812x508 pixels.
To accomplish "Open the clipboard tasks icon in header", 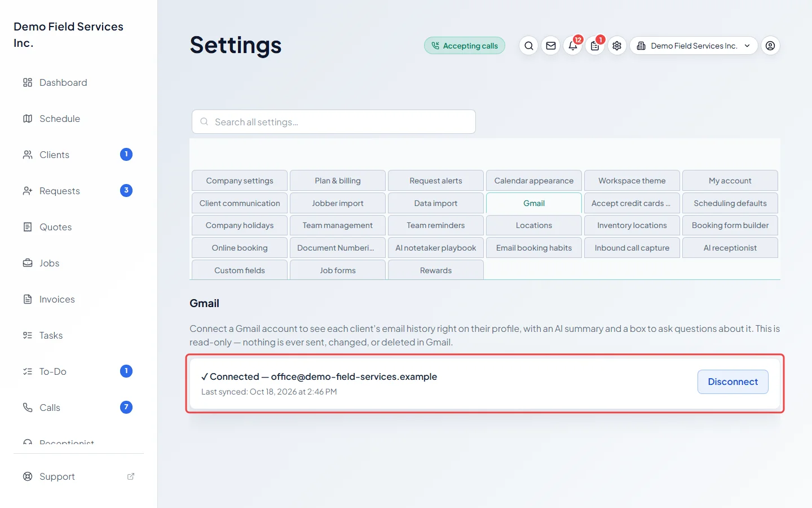I will coord(595,46).
